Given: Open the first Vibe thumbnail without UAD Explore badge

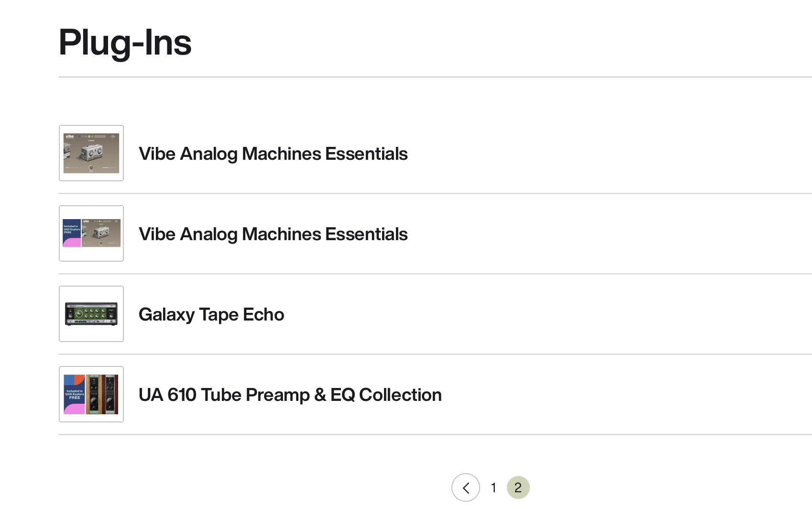Looking at the screenshot, I should (91, 153).
